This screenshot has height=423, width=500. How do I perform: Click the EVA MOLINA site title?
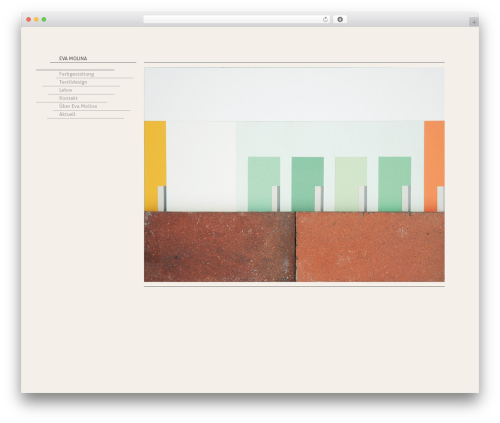73,58
